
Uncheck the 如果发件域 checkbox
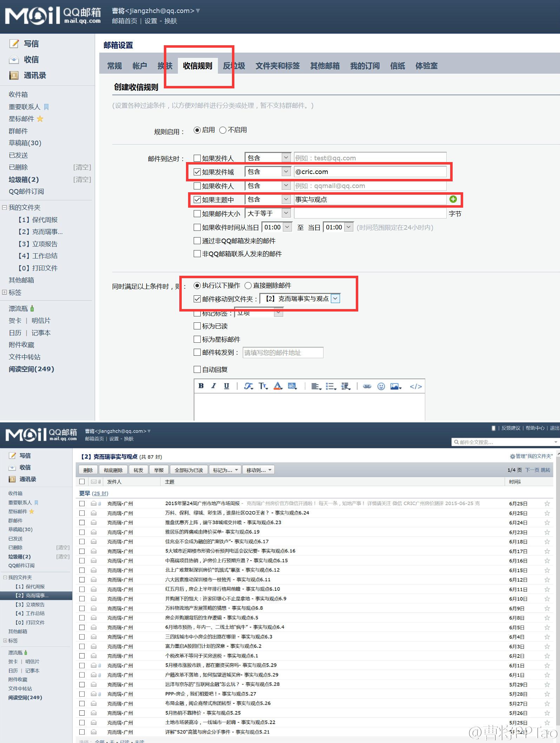pyautogui.click(x=197, y=172)
